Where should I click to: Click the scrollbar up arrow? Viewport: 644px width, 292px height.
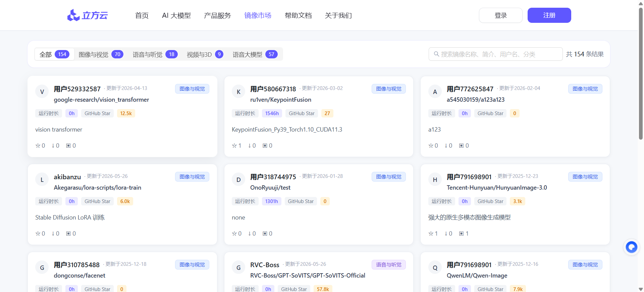coord(641,3)
